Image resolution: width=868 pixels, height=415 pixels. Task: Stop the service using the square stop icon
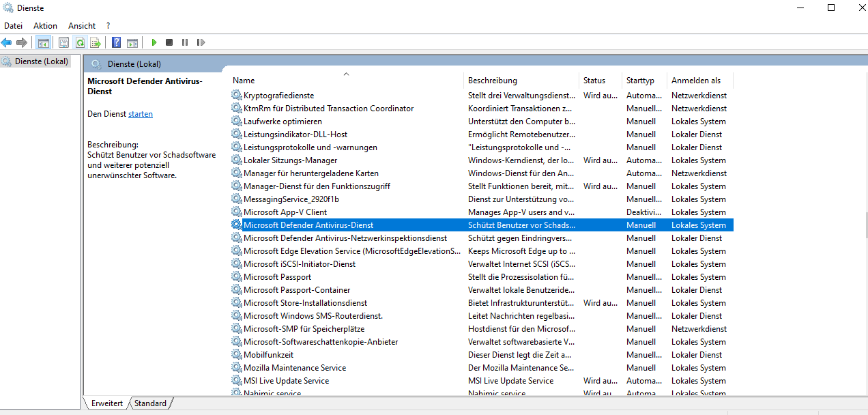pyautogui.click(x=169, y=42)
